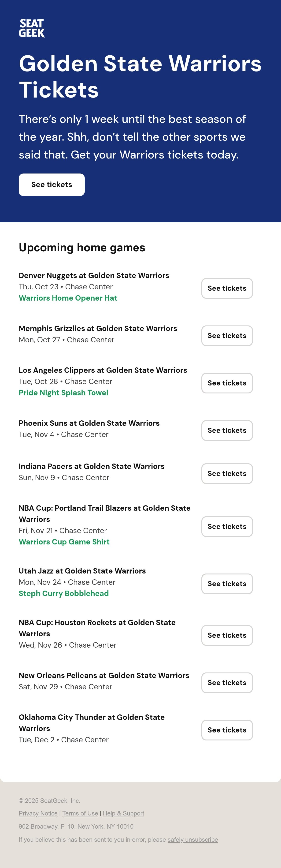See tickets for Memphis Grizzlies game
Screen dimensions: 281x868
227,336
